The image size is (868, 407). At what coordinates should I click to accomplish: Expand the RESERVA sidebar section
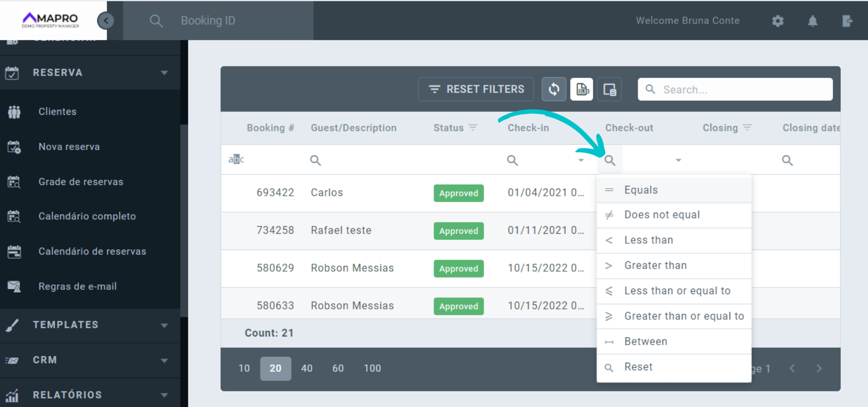pyautogui.click(x=164, y=73)
